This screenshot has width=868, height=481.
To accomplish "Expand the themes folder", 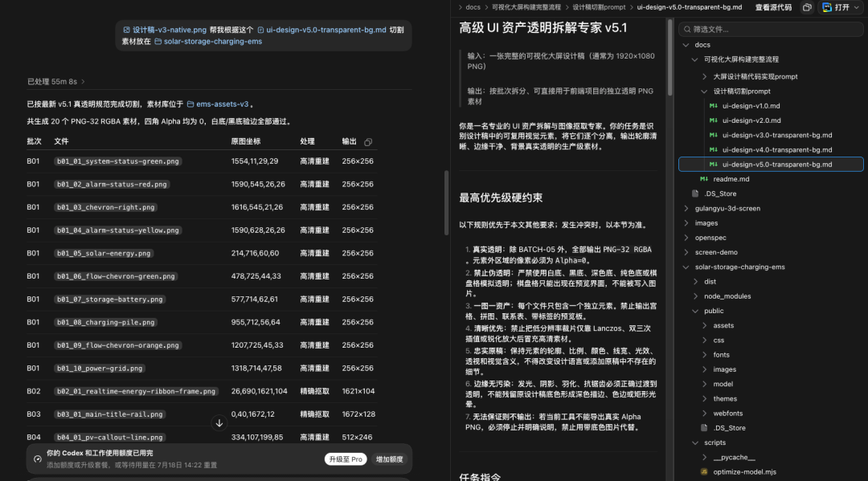I will [704, 398].
